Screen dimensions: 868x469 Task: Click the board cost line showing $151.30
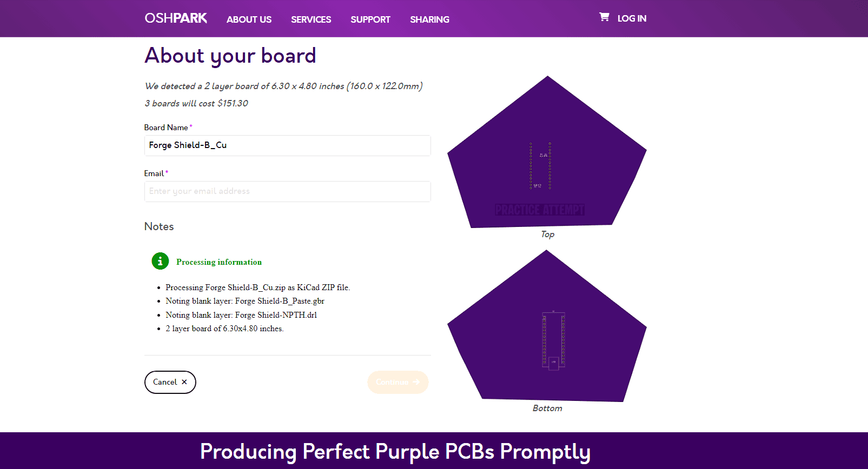point(196,103)
